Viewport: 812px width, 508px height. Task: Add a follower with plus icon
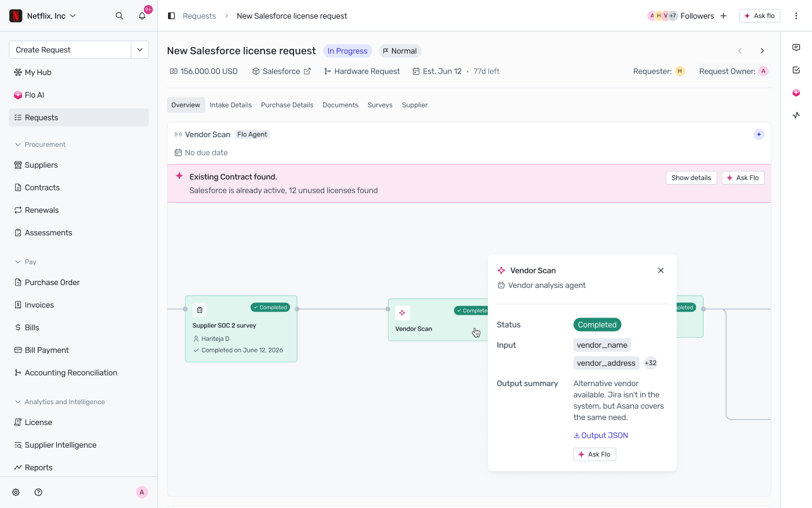[x=723, y=16]
